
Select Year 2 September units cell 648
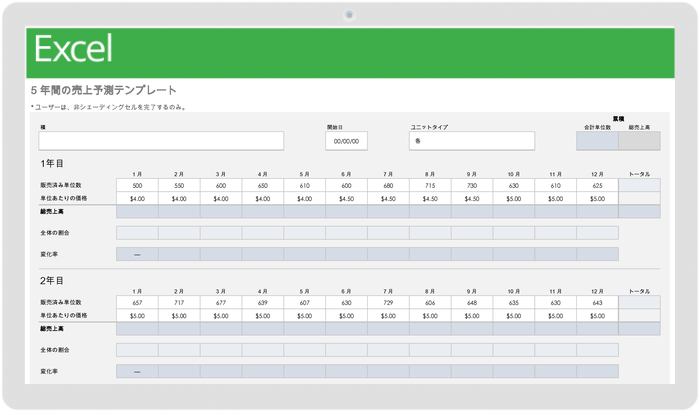(x=472, y=302)
